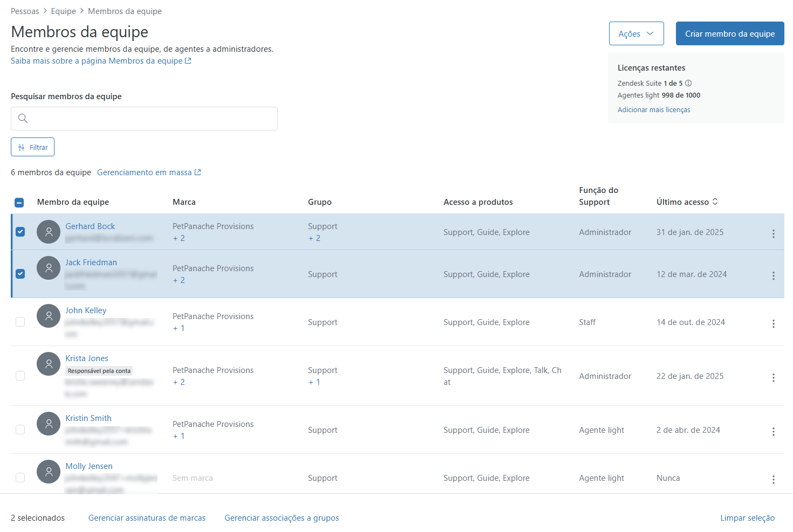793x532 pixels.
Task: Focus the Pesquisar membros da equipe field
Action: (144, 119)
